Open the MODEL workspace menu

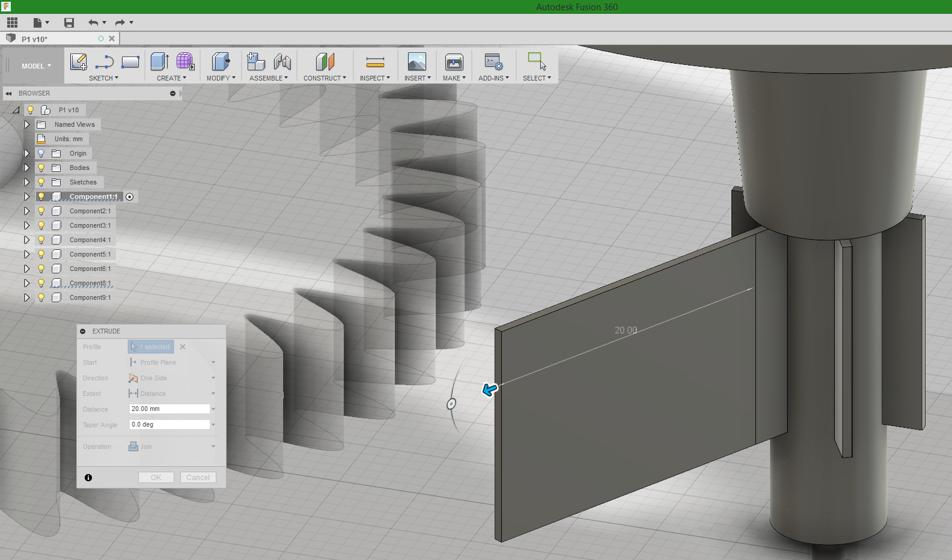[36, 66]
